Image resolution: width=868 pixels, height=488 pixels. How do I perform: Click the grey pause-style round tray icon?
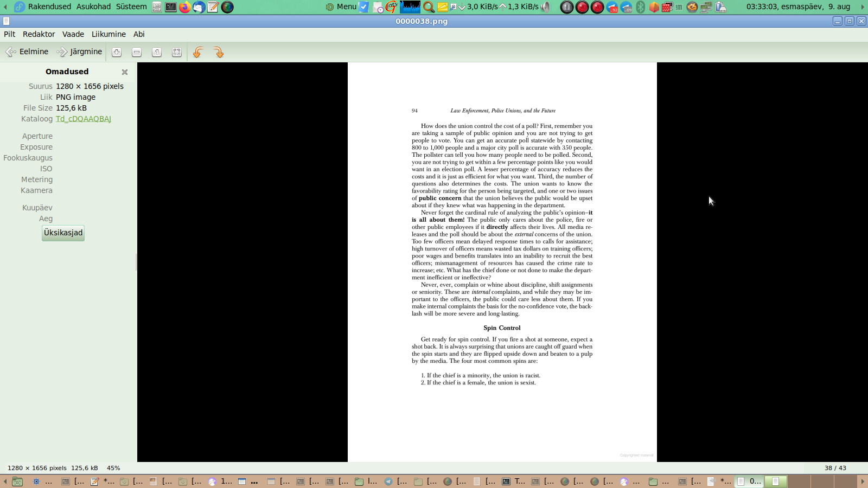point(567,7)
